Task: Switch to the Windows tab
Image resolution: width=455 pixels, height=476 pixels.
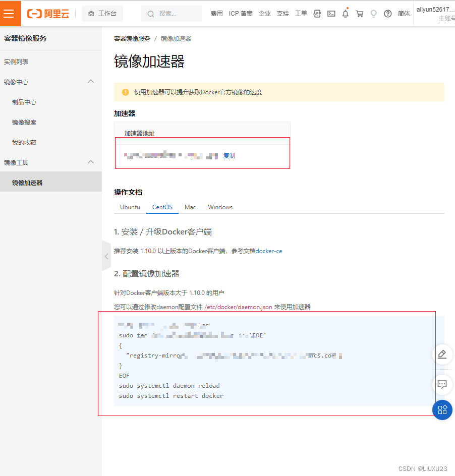Action: tap(220, 207)
